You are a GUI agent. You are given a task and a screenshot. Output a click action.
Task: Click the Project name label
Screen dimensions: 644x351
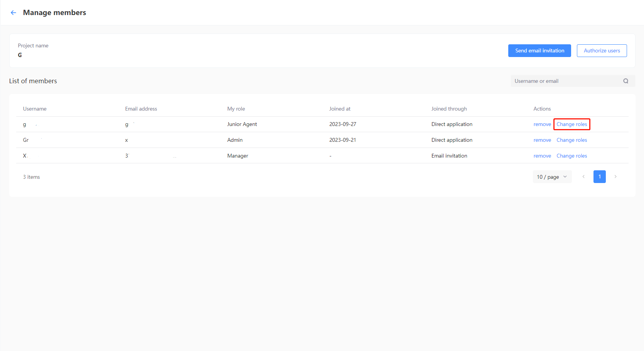(33, 46)
